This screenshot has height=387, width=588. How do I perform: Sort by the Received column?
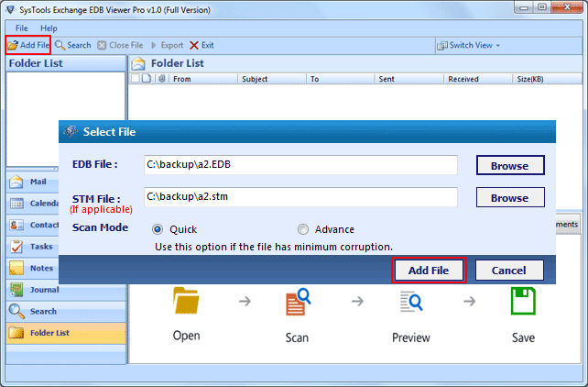[x=478, y=79]
